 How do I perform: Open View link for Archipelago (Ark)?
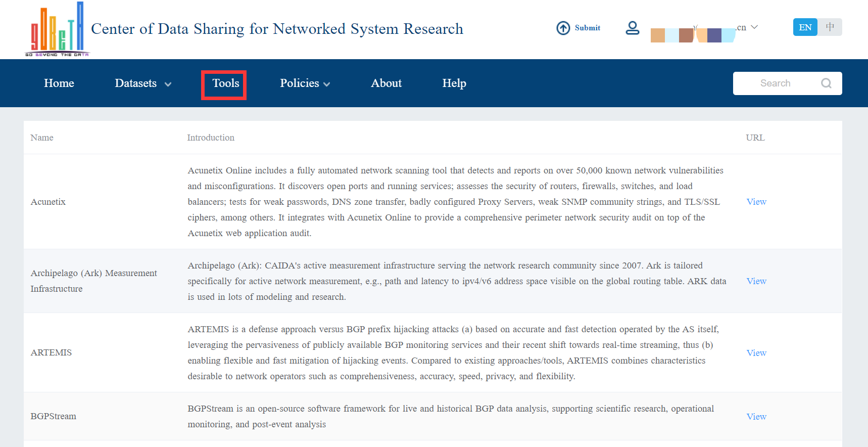tap(756, 281)
